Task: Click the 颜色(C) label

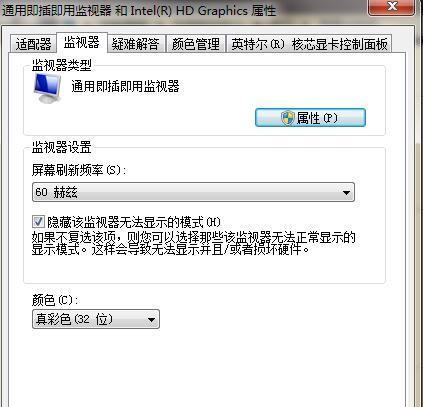Action: pyautogui.click(x=55, y=300)
